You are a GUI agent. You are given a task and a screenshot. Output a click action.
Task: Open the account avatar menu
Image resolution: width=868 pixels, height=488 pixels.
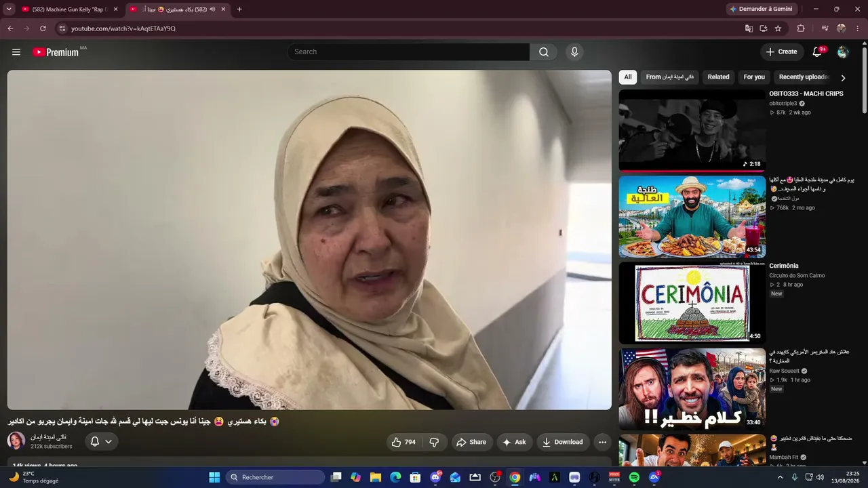point(843,52)
